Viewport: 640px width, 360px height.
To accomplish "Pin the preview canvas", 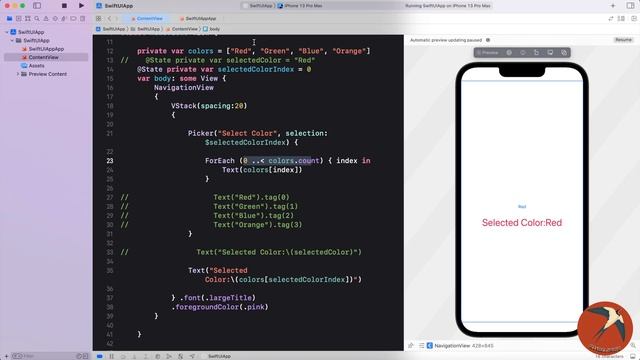I will tap(411, 345).
